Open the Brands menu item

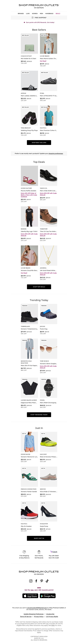coord(21,14)
